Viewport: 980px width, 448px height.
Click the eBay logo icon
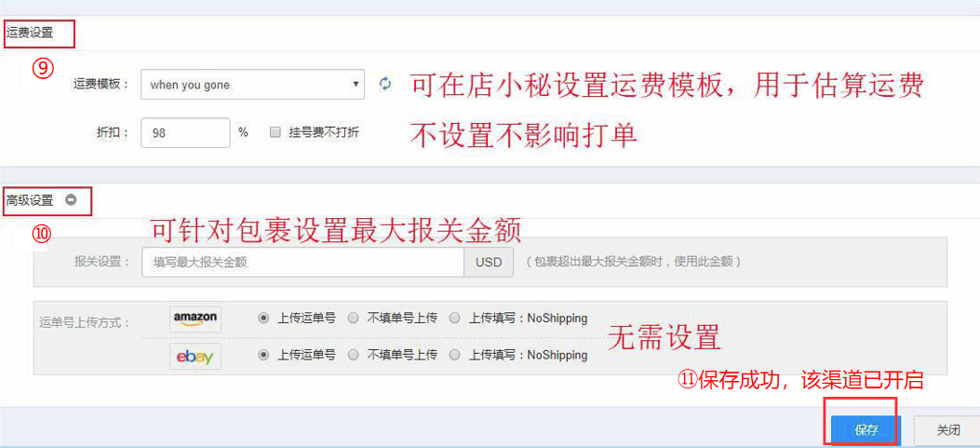195,356
